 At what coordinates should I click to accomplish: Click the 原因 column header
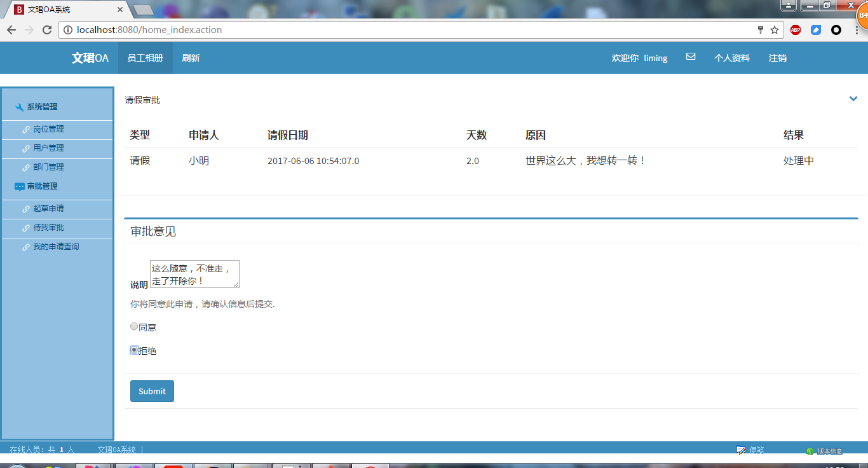pos(536,135)
